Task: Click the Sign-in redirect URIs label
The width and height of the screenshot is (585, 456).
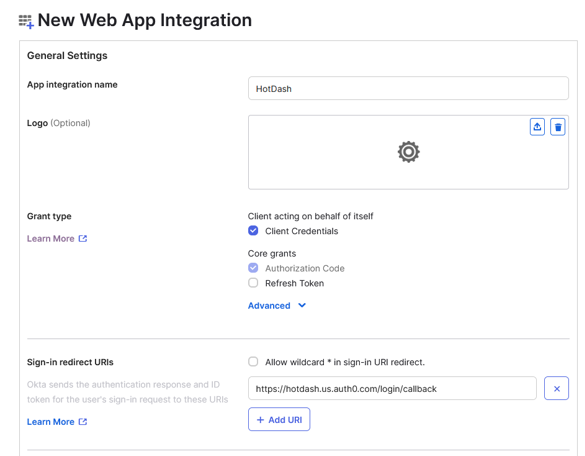Action: [70, 362]
